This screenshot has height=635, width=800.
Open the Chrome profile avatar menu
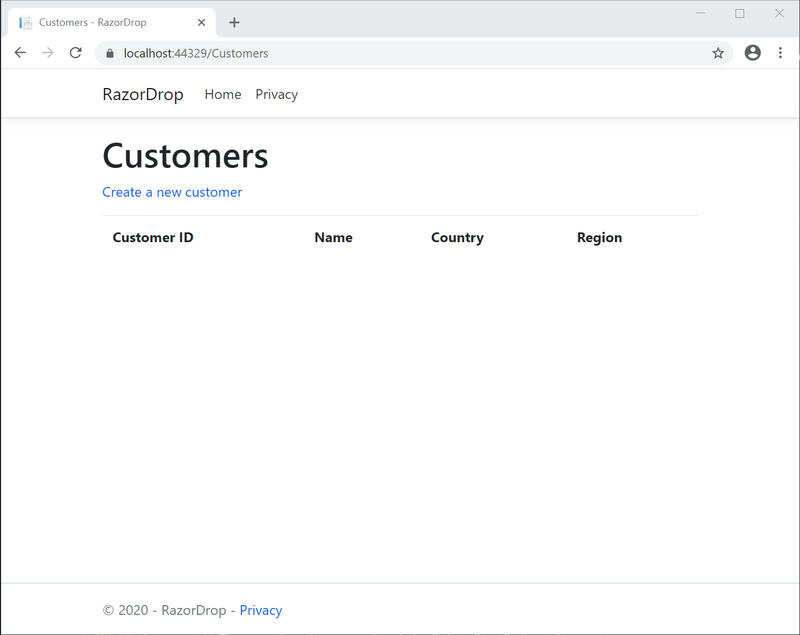pyautogui.click(x=753, y=53)
